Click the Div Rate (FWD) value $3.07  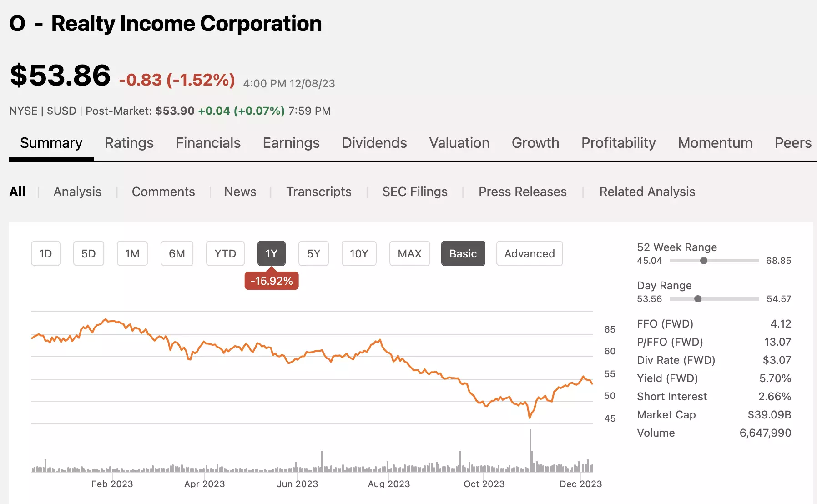[777, 360]
